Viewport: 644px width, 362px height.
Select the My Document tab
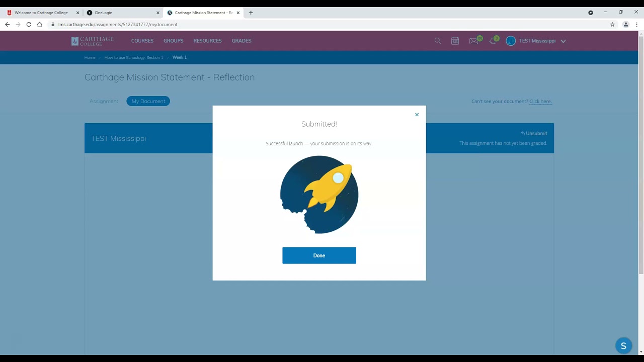tap(148, 101)
